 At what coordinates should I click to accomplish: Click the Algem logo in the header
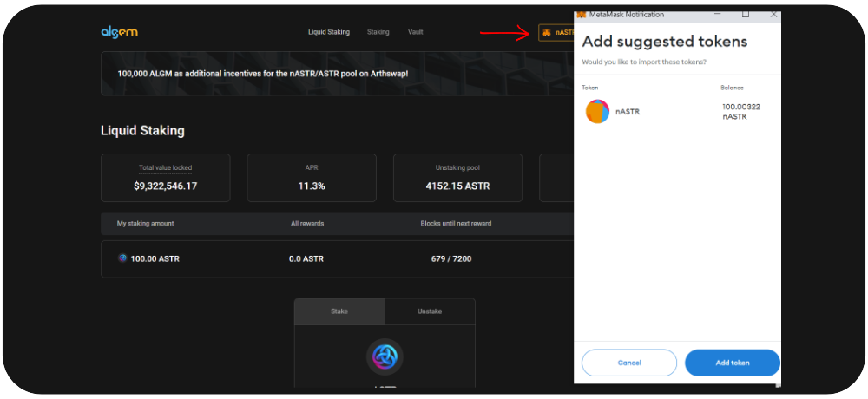coord(119,32)
